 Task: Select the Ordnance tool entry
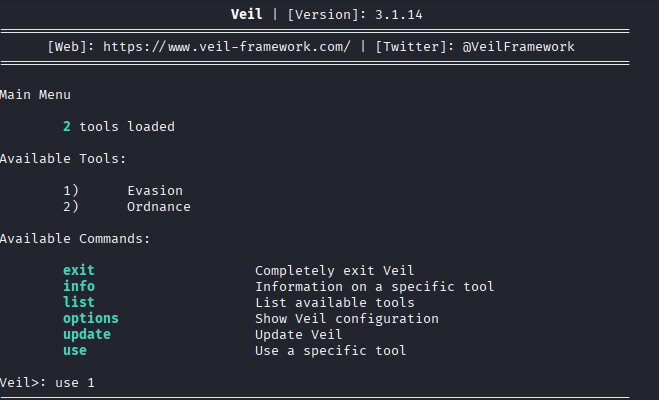click(158, 207)
